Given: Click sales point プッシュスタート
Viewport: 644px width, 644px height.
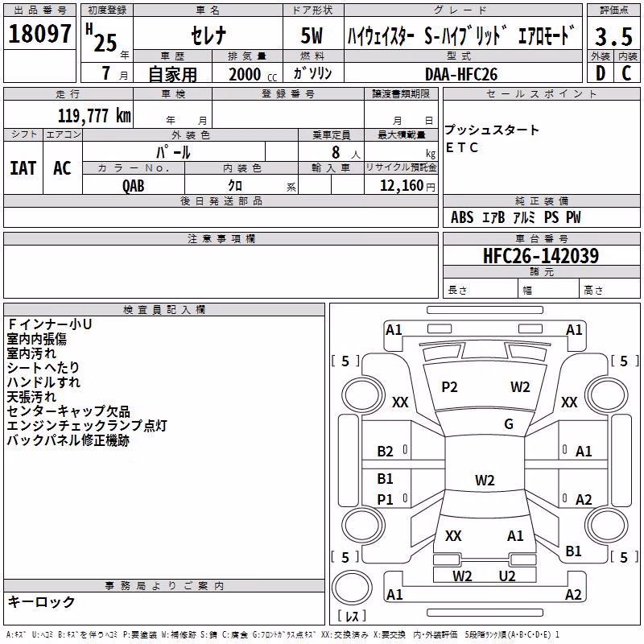Looking at the screenshot, I should click(x=492, y=130).
